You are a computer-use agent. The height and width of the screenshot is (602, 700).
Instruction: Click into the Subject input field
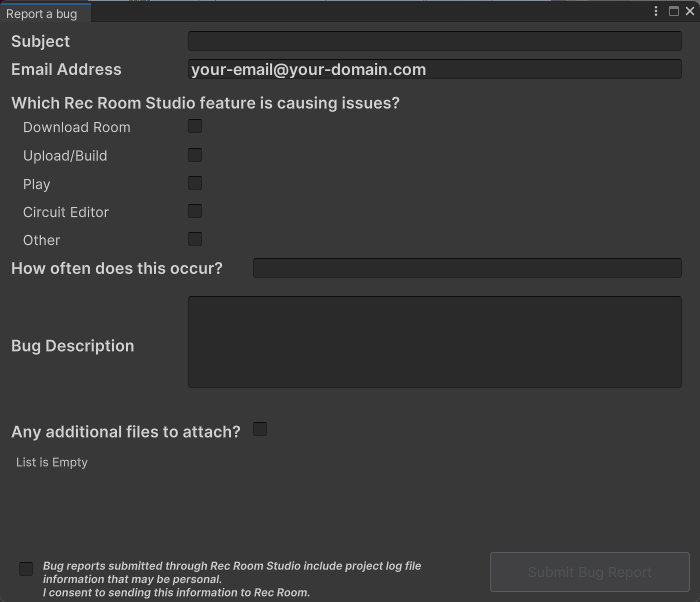[434, 41]
